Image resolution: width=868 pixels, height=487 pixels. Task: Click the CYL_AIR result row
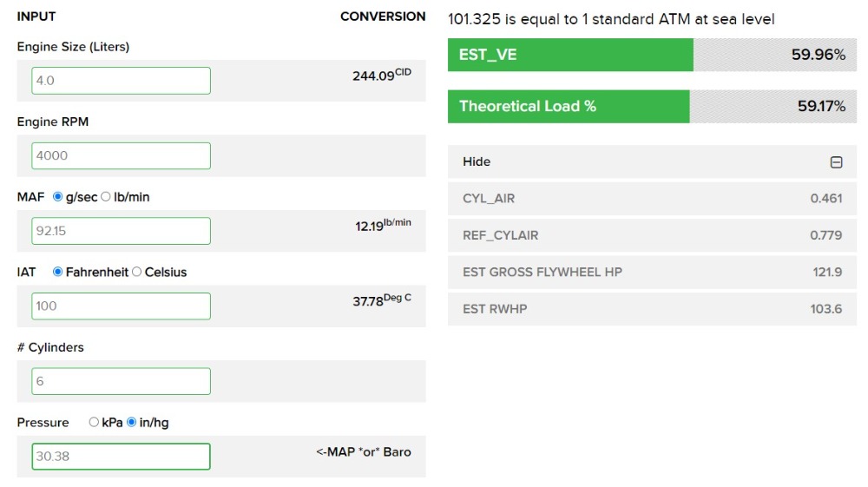[651, 199]
